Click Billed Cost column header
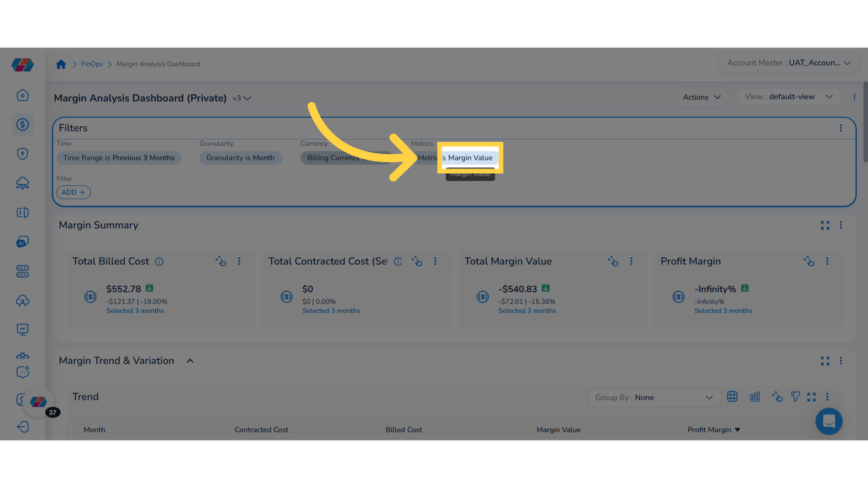The height and width of the screenshot is (488, 868). (404, 430)
